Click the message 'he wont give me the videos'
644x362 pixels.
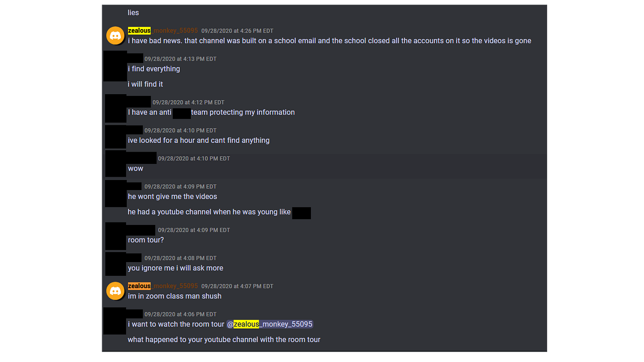(x=172, y=196)
